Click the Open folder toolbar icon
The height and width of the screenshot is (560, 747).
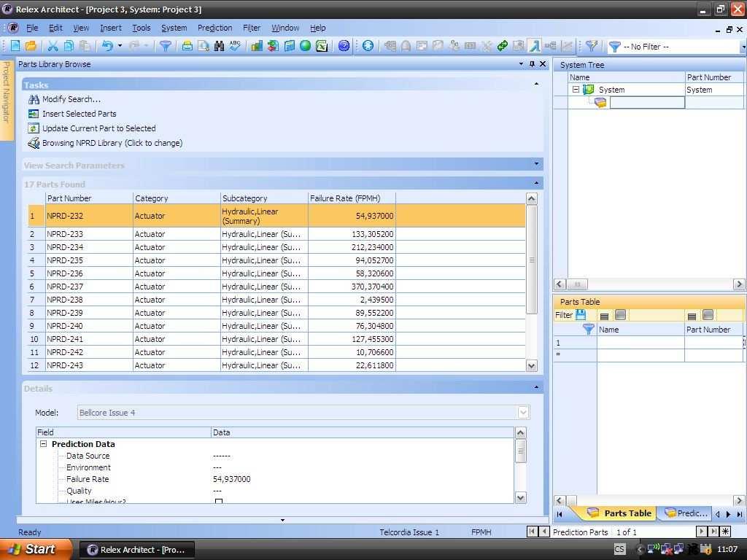tap(31, 46)
